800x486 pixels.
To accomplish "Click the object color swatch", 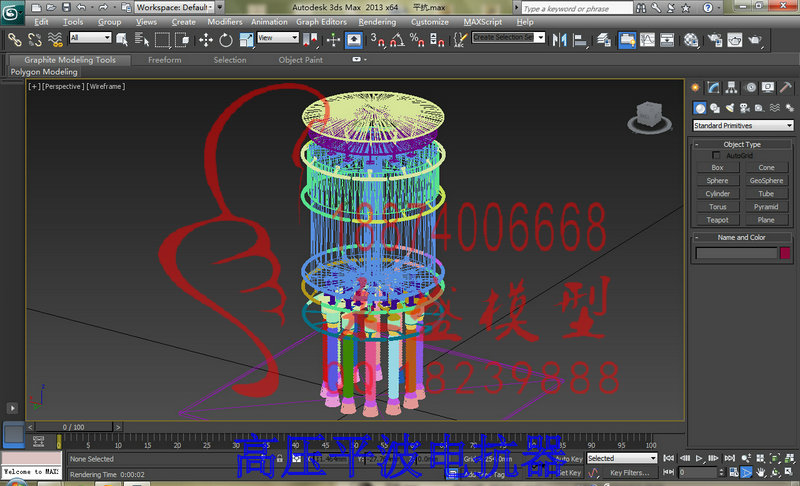I will pos(785,252).
